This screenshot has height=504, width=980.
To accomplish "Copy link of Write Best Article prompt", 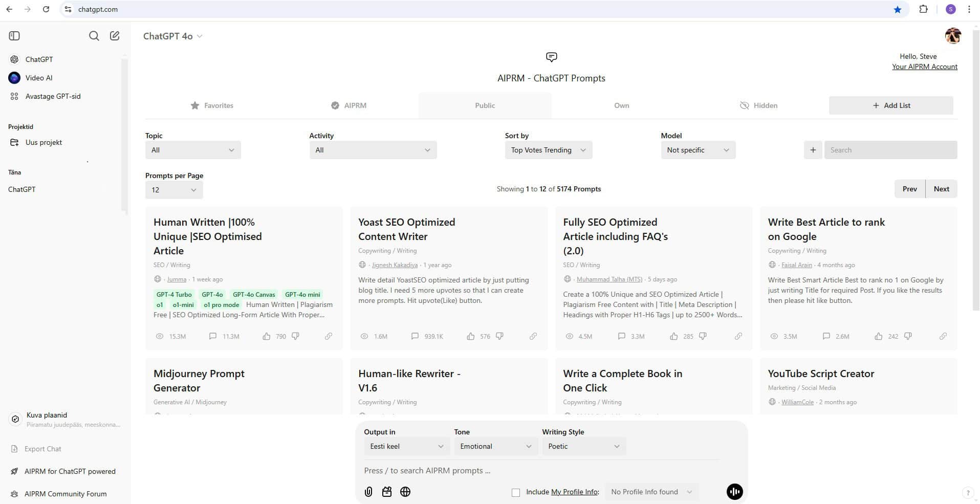I will coord(943,336).
